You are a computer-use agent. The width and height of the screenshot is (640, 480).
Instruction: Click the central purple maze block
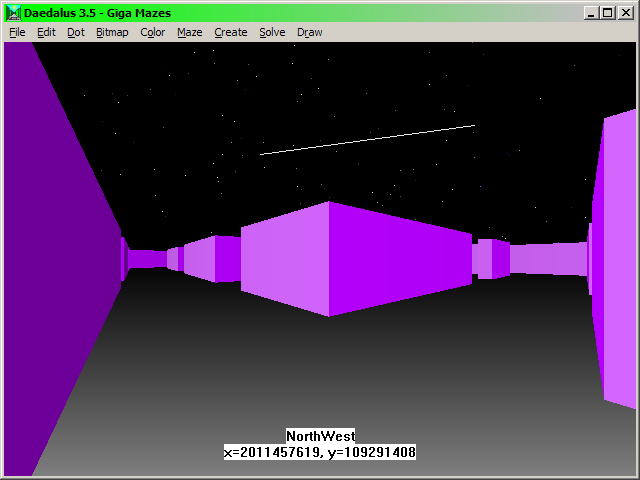pyautogui.click(x=356, y=259)
